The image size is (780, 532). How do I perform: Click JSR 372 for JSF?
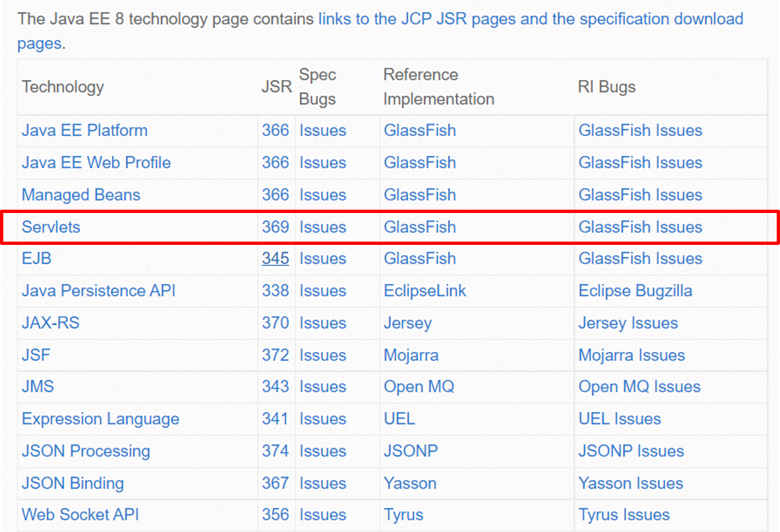pos(275,355)
